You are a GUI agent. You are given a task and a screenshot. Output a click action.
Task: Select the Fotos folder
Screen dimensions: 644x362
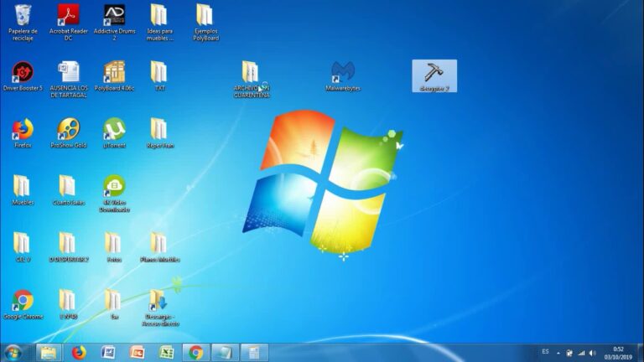(114, 247)
